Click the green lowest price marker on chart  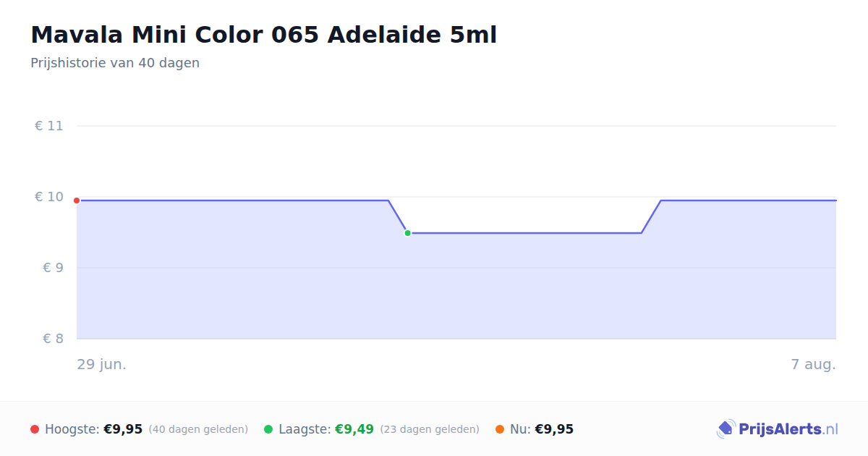click(407, 233)
